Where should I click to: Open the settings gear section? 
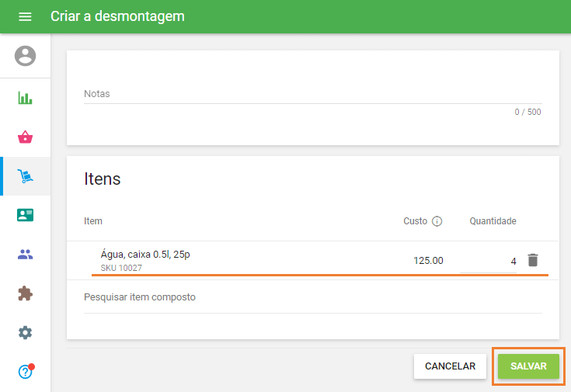coord(26,333)
